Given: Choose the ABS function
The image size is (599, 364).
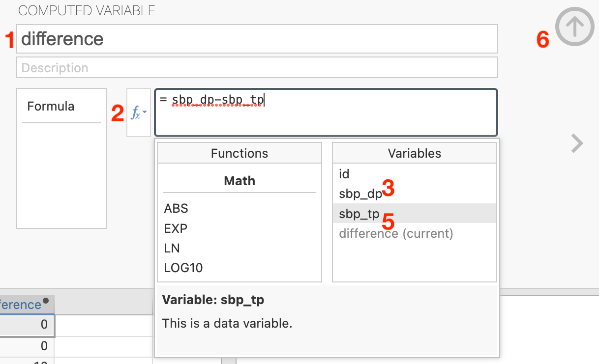Looking at the screenshot, I should pyautogui.click(x=176, y=208).
